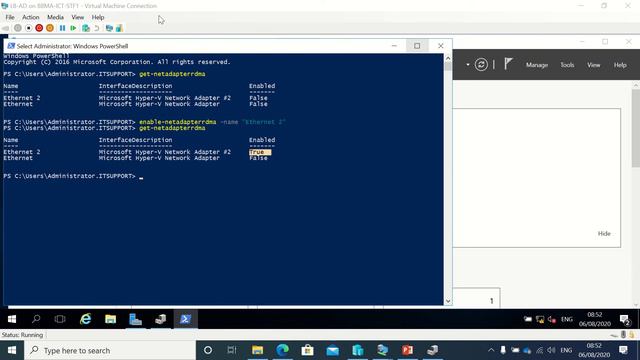Open the guest Action Center with 2 notifications
Screen dimensions: 640x360
point(625,320)
